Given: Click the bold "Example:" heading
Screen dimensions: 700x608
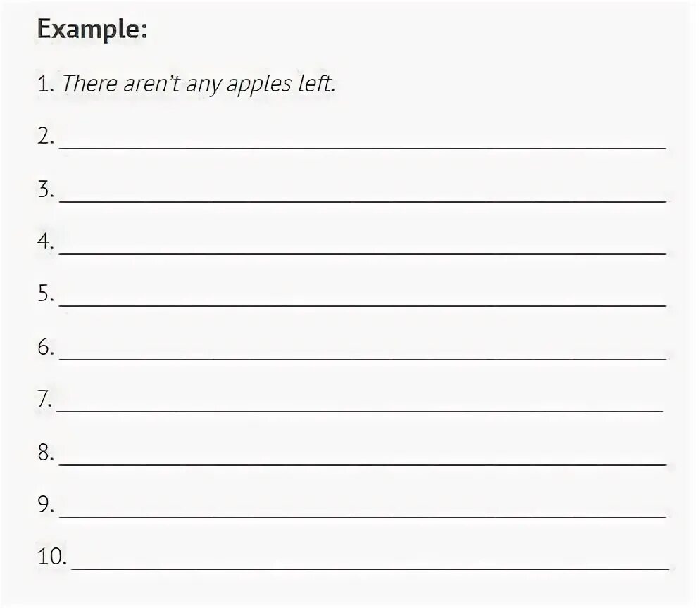Looking at the screenshot, I should [x=92, y=31].
